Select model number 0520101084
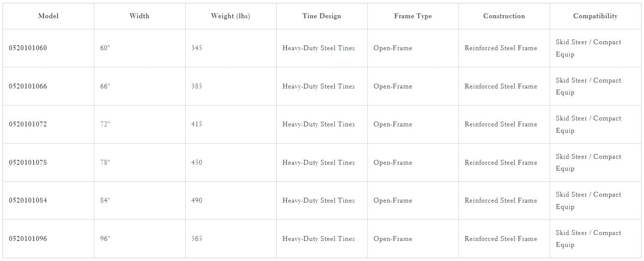 pyautogui.click(x=28, y=200)
